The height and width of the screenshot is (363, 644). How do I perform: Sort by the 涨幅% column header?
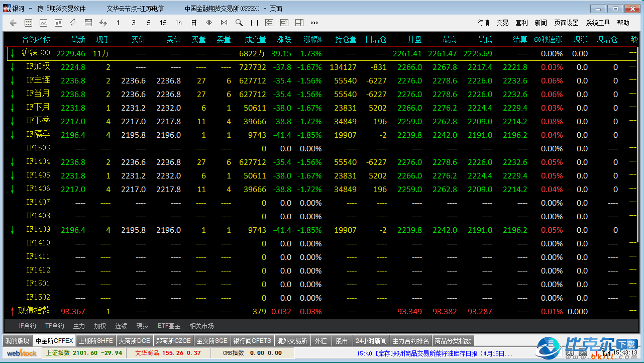point(312,39)
